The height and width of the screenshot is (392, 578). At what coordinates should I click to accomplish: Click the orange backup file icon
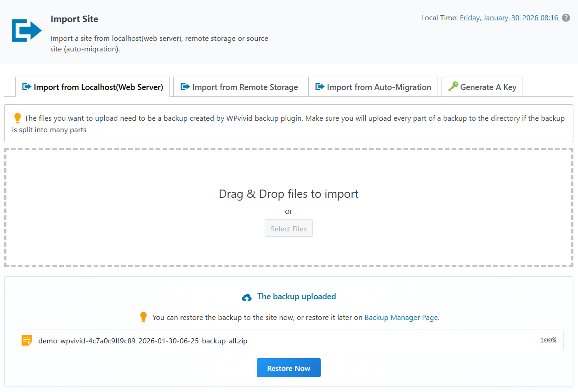click(27, 341)
